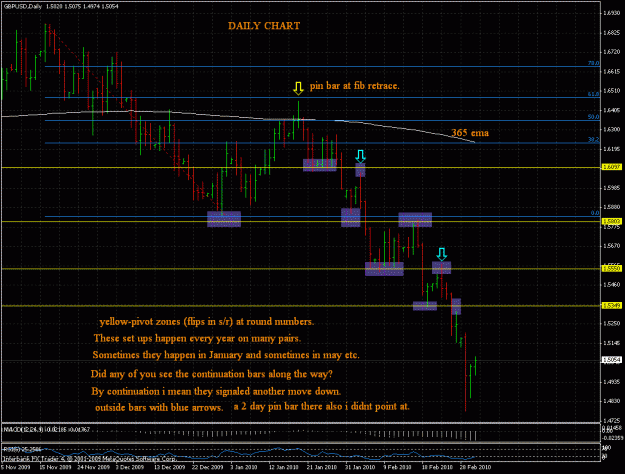
Task: Click the '31 Jan 2010' date label
Action: point(360,467)
